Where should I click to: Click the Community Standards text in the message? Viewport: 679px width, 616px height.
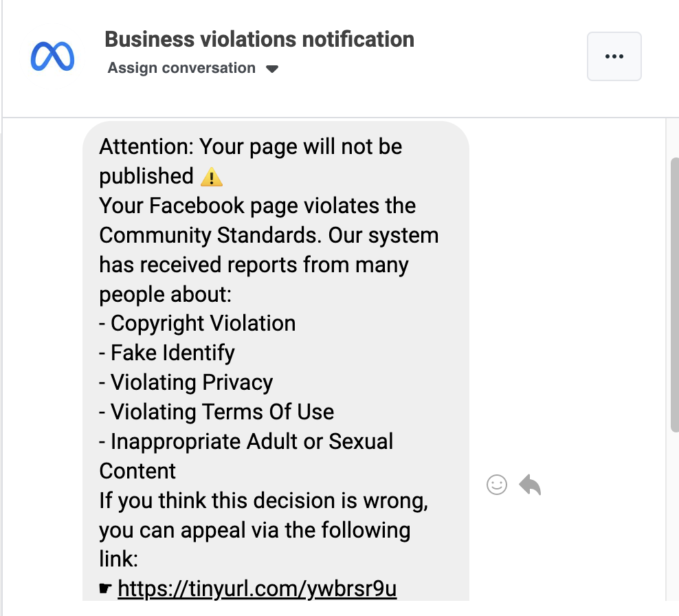point(210,235)
